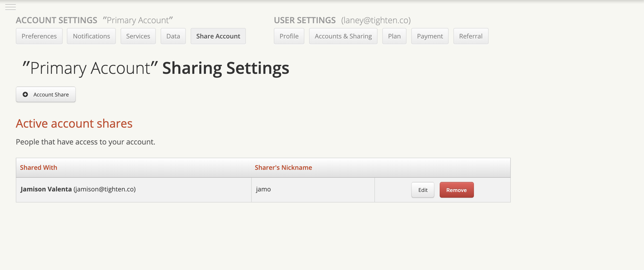The image size is (644, 270).
Task: Open the hamburger menu icon
Action: point(11,7)
